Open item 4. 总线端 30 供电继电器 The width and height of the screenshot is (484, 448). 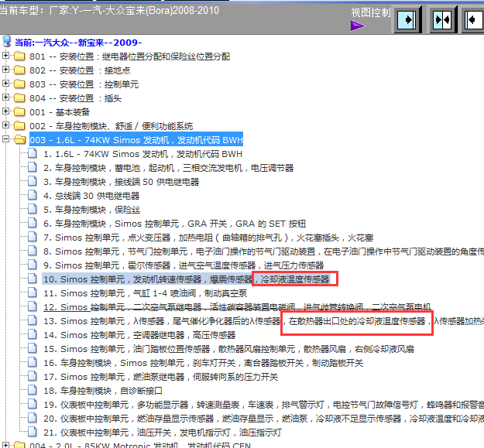coord(91,196)
